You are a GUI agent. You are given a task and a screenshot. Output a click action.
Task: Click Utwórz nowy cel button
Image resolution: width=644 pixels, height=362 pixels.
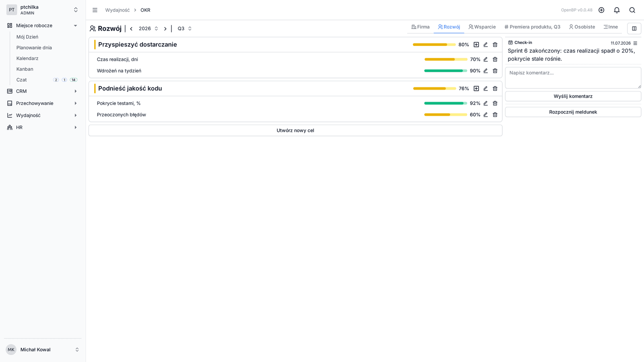tap(295, 130)
